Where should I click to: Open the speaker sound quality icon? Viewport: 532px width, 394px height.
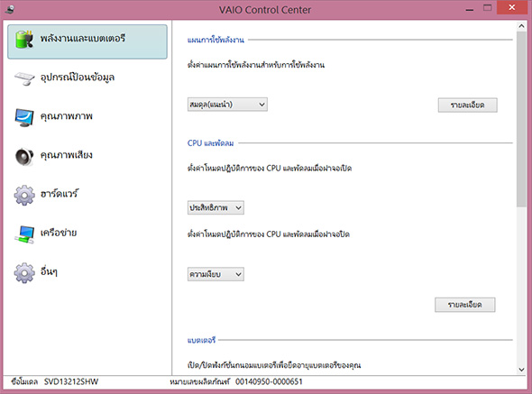tap(24, 157)
